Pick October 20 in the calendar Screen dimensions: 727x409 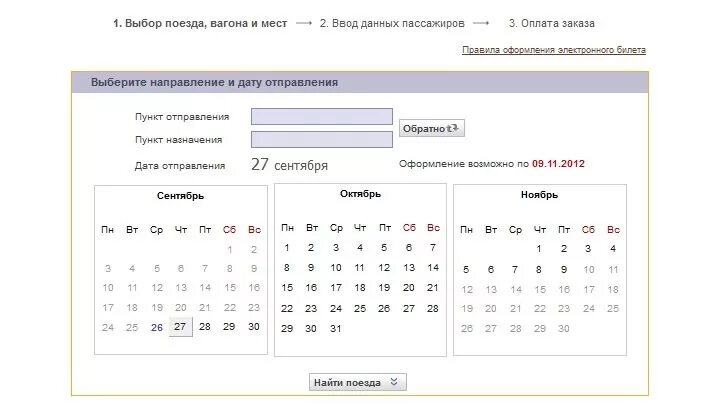(x=408, y=288)
